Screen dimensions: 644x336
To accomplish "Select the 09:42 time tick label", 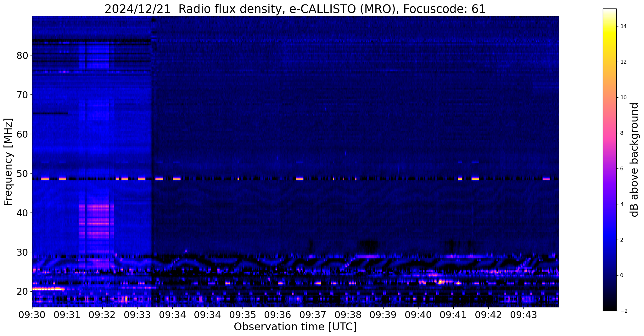I will tap(489, 315).
